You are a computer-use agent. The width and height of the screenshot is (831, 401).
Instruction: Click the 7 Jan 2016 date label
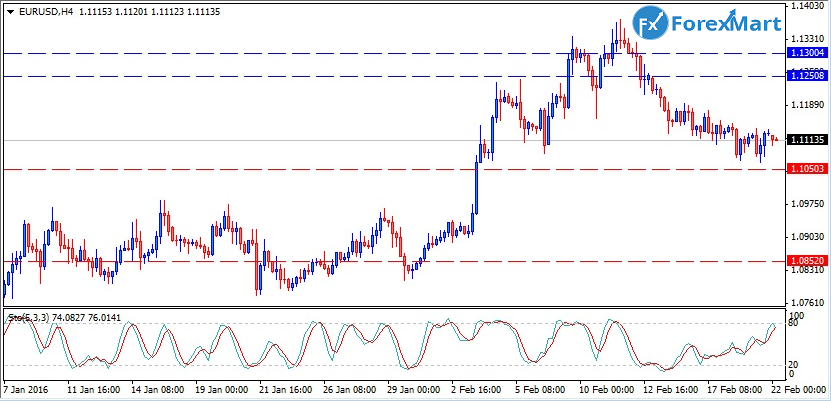coord(27,388)
